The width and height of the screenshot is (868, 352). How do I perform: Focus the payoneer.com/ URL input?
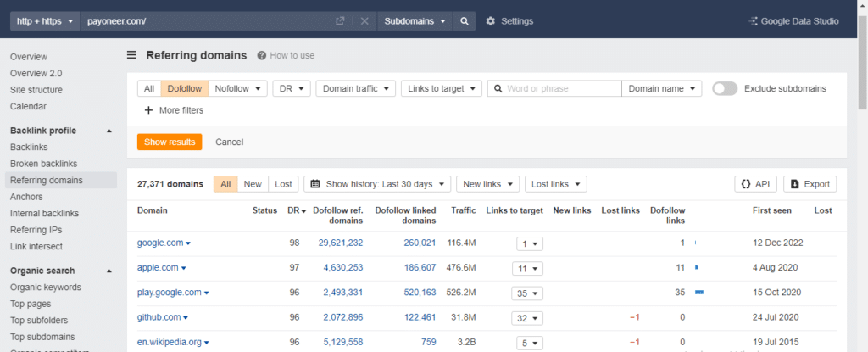click(x=208, y=21)
